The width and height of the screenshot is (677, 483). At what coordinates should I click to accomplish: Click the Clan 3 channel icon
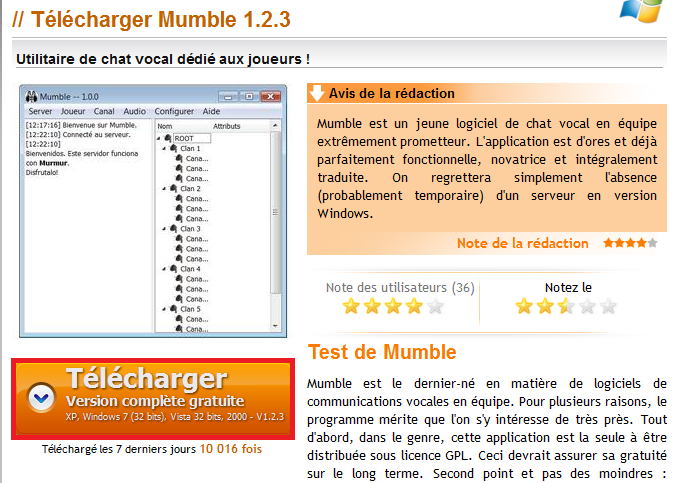click(x=174, y=228)
